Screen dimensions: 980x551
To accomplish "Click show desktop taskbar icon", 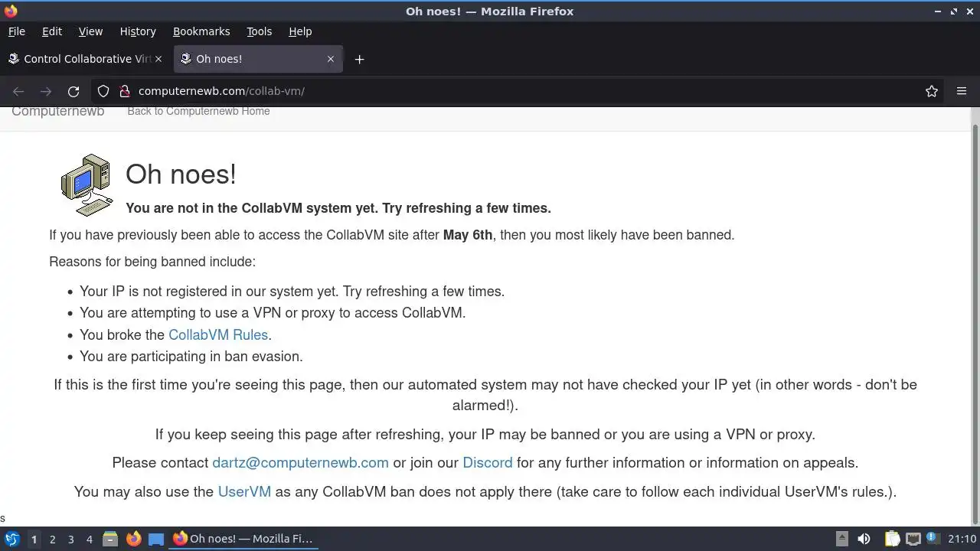I will tap(156, 539).
